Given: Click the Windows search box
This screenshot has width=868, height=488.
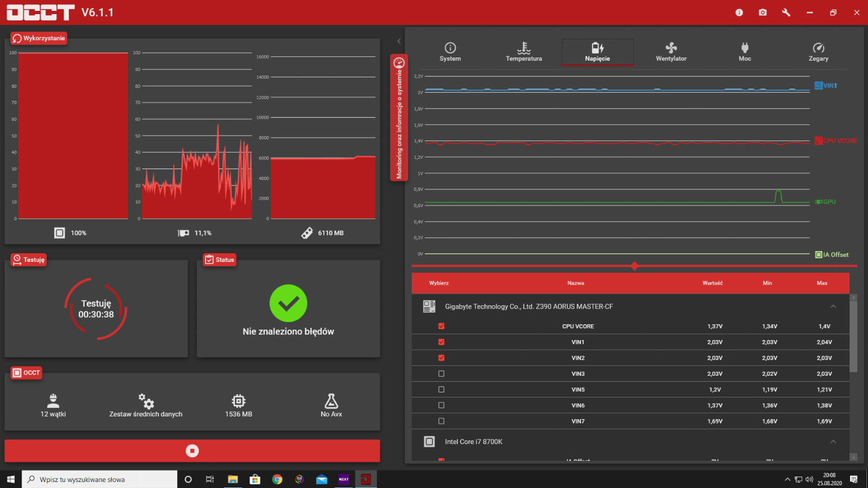Looking at the screenshot, I should click(100, 479).
